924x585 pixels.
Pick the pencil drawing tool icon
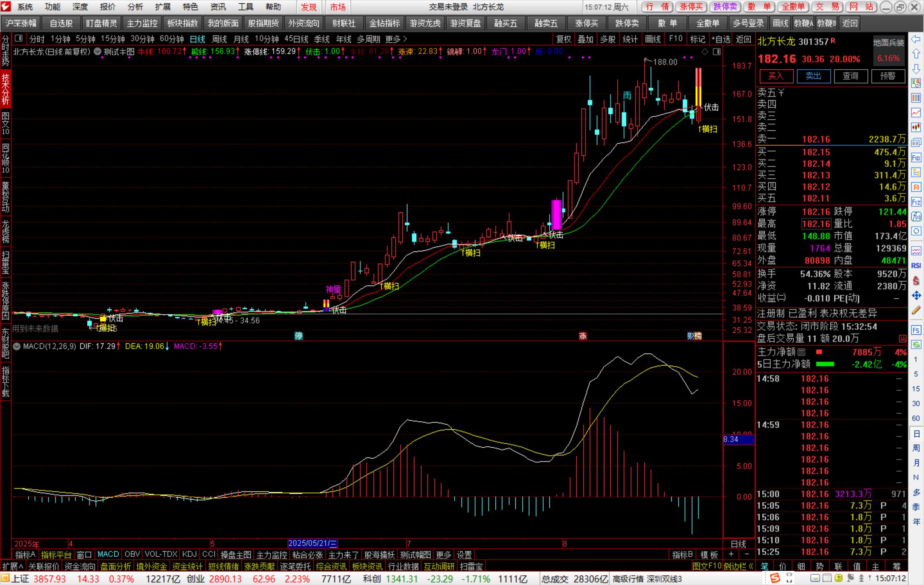[916, 310]
